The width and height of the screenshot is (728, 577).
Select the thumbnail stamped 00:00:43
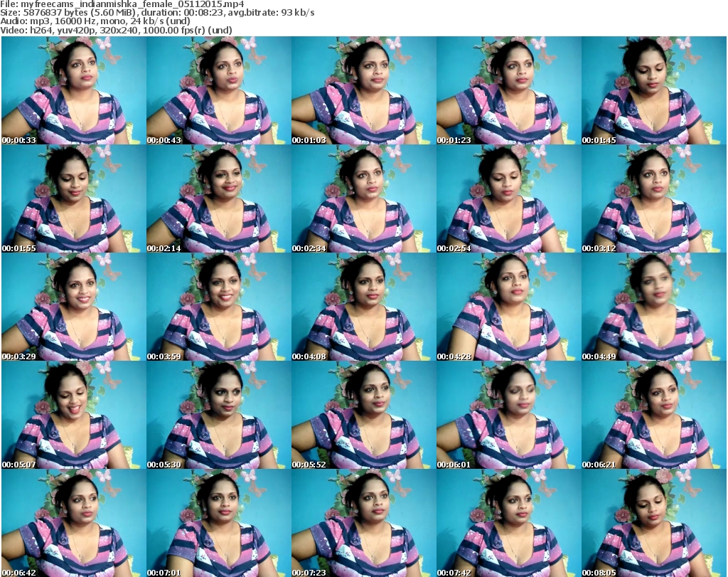[219, 90]
